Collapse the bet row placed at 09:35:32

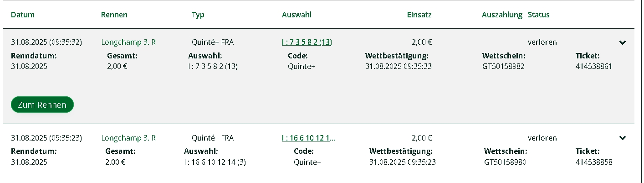(623, 43)
